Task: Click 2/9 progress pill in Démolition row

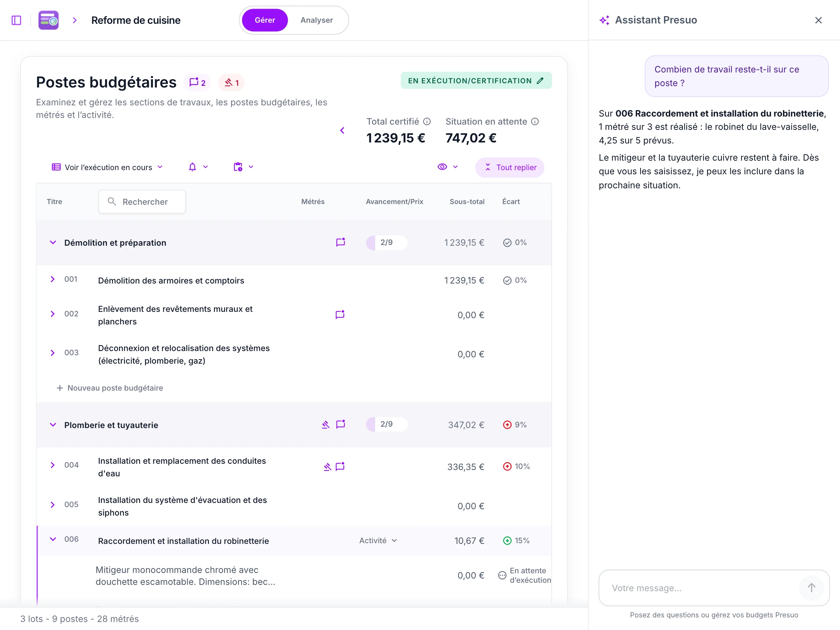Action: [387, 242]
